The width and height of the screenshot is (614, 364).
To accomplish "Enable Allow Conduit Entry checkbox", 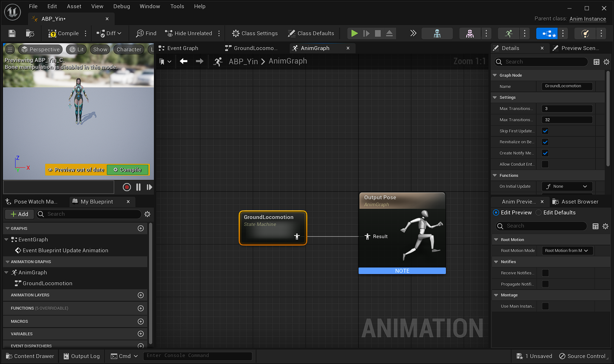I will coord(545,164).
